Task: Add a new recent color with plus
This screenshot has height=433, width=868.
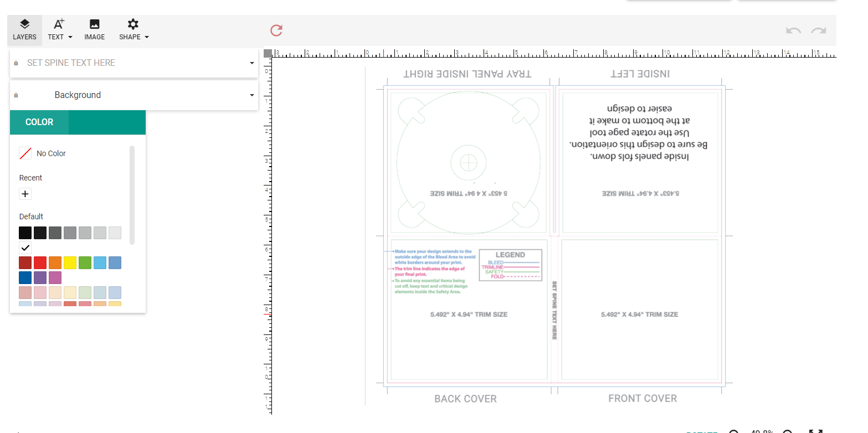Action: pyautogui.click(x=25, y=194)
